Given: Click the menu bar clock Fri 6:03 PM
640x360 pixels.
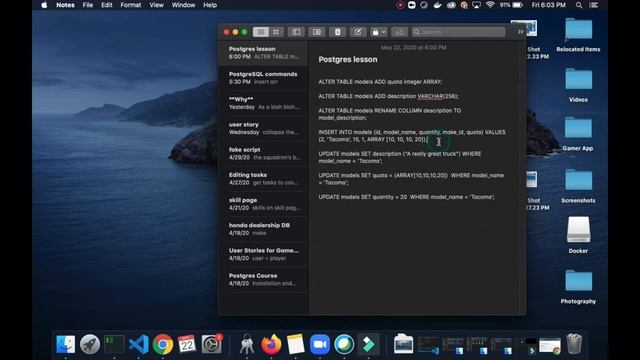Looking at the screenshot, I should point(549,5).
